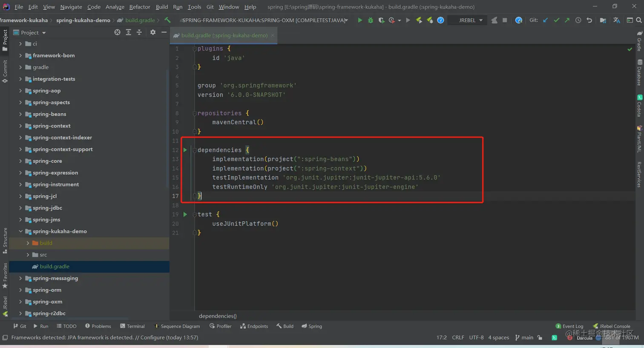Expand the spring-aop module folder

point(20,91)
